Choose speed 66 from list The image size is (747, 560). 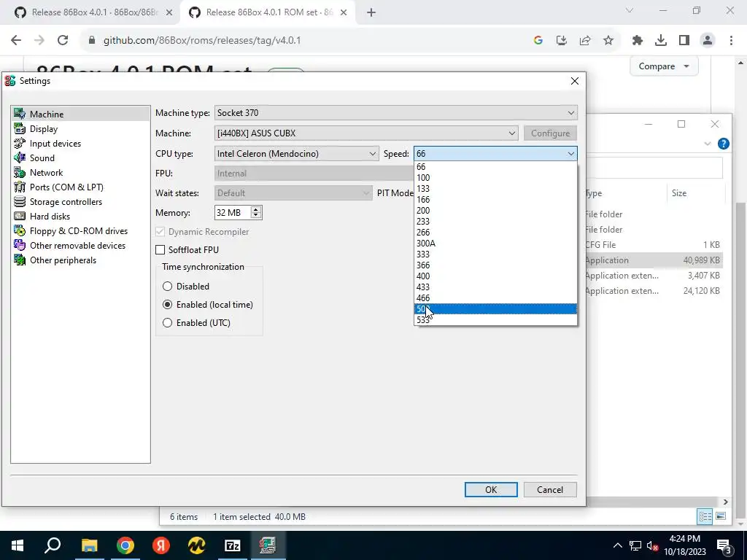[495, 167]
